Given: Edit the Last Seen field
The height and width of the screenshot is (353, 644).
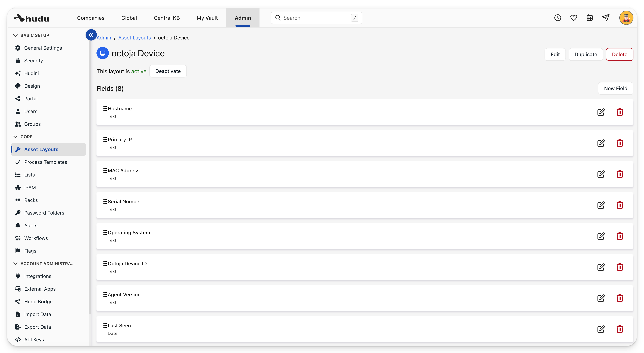Looking at the screenshot, I should click(601, 329).
